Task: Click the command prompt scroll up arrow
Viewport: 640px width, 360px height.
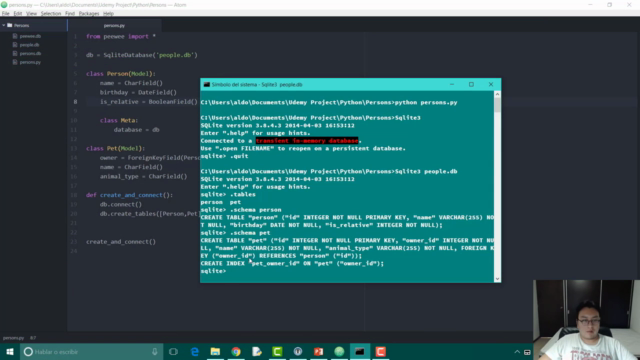Action: pyautogui.click(x=497, y=94)
